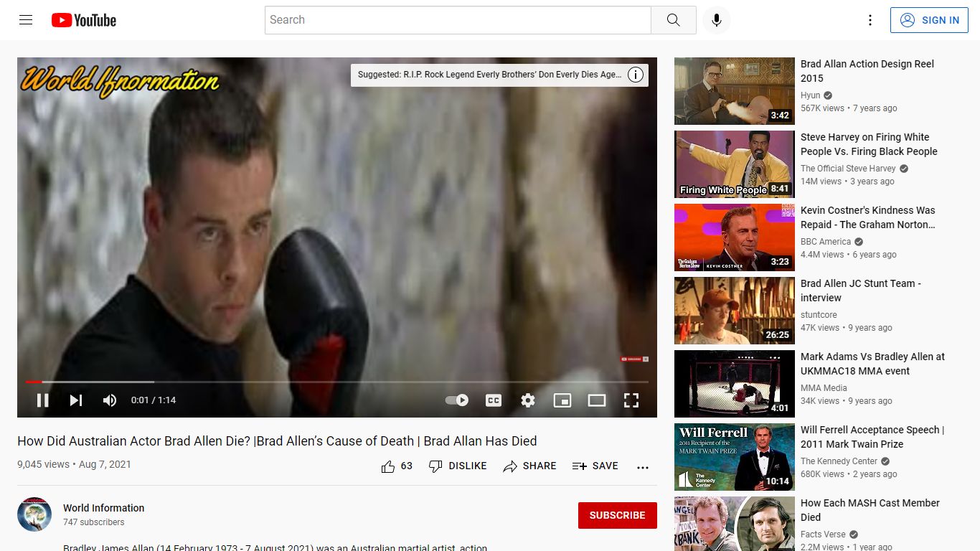Open the hamburger guide menu
Screen dimensions: 980x551
click(x=26, y=20)
